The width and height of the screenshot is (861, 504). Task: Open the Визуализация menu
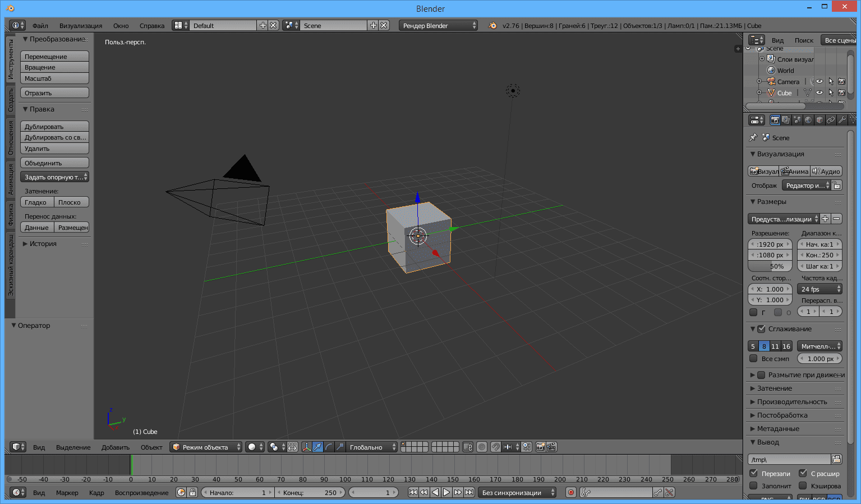click(x=81, y=25)
